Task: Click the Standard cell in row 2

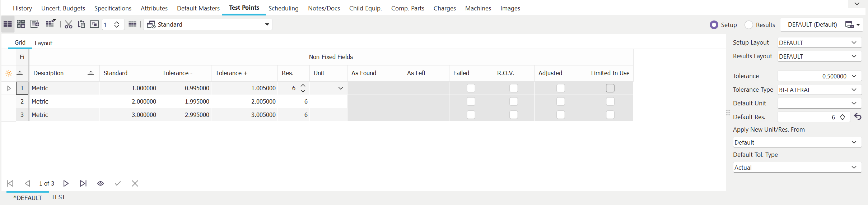Action: 129,101
